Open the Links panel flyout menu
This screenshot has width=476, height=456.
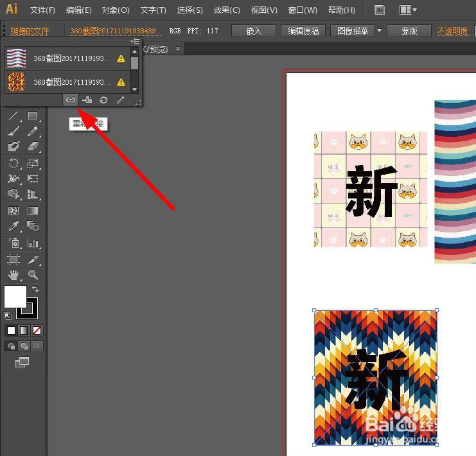click(x=134, y=41)
